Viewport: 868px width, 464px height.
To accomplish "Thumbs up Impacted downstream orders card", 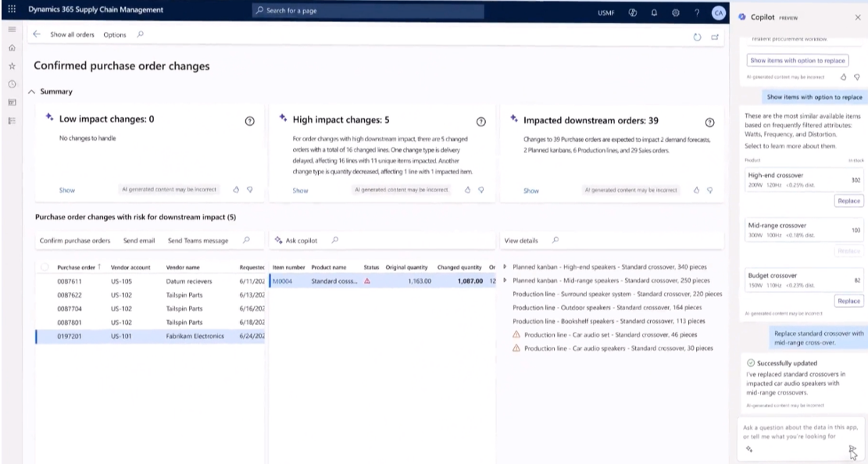I will tap(696, 190).
